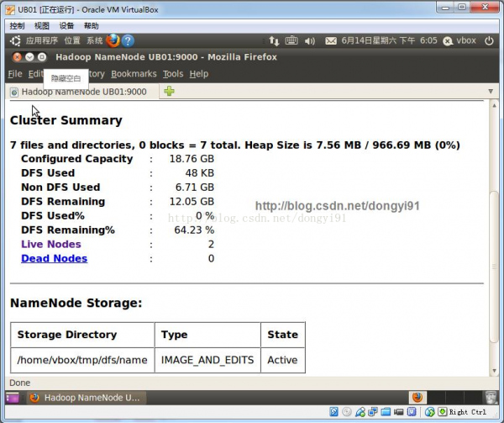Screen dimensions: 504x423
Task: Open the Live Nodes link
Action: click(x=51, y=244)
